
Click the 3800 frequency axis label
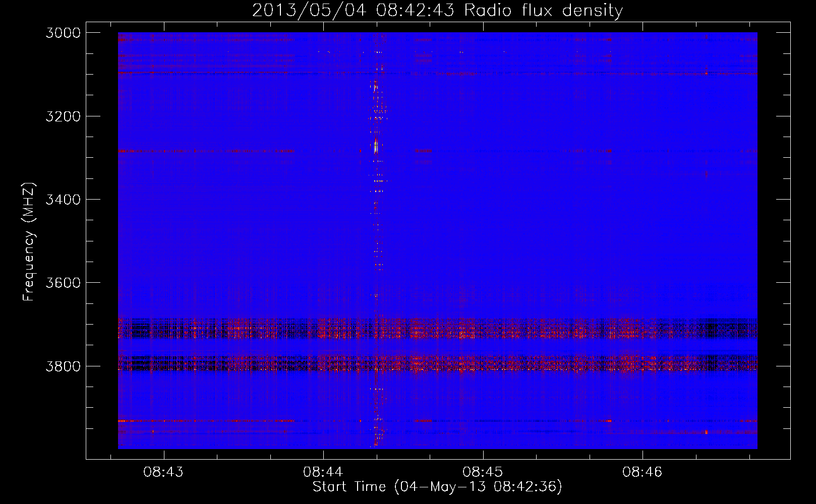click(63, 366)
